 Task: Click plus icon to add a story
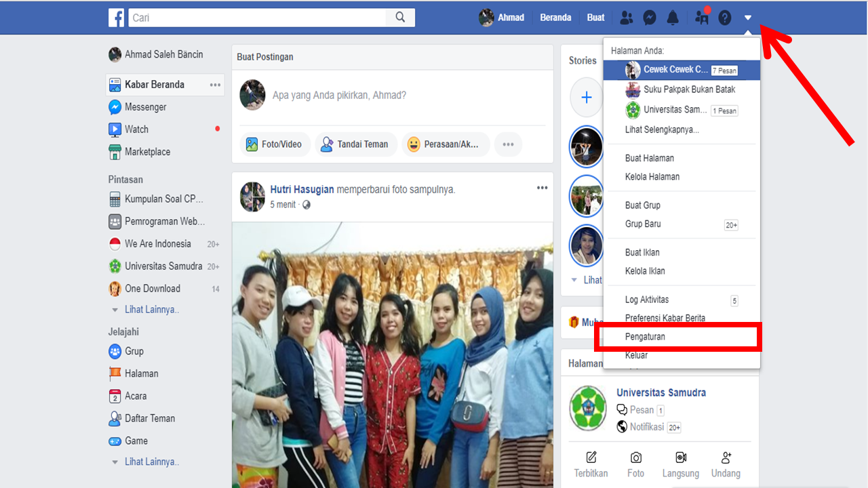click(x=587, y=98)
